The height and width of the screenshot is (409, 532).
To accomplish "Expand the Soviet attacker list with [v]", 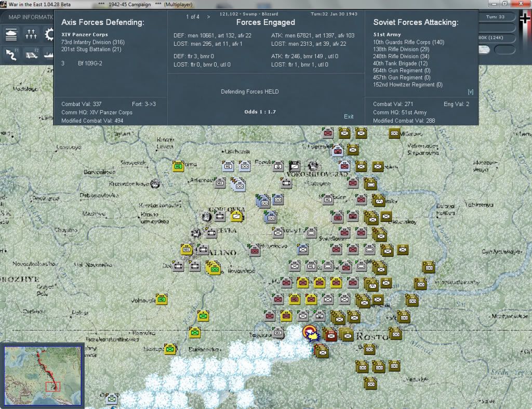I will (470, 91).
